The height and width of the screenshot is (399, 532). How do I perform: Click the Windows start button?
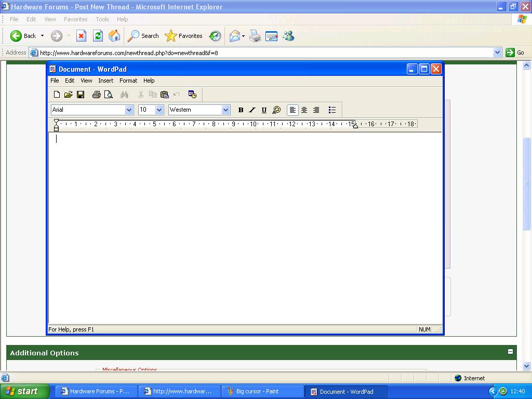(x=24, y=391)
